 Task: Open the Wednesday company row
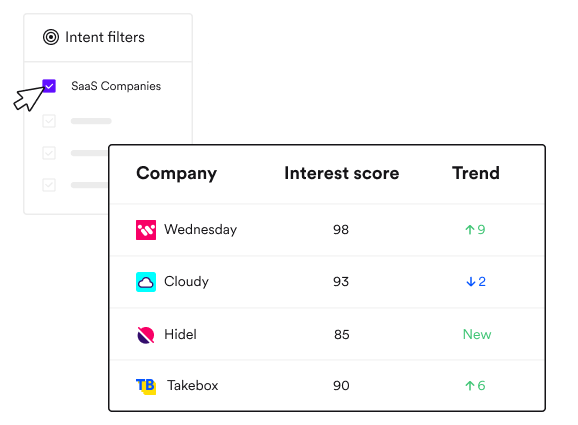click(327, 230)
